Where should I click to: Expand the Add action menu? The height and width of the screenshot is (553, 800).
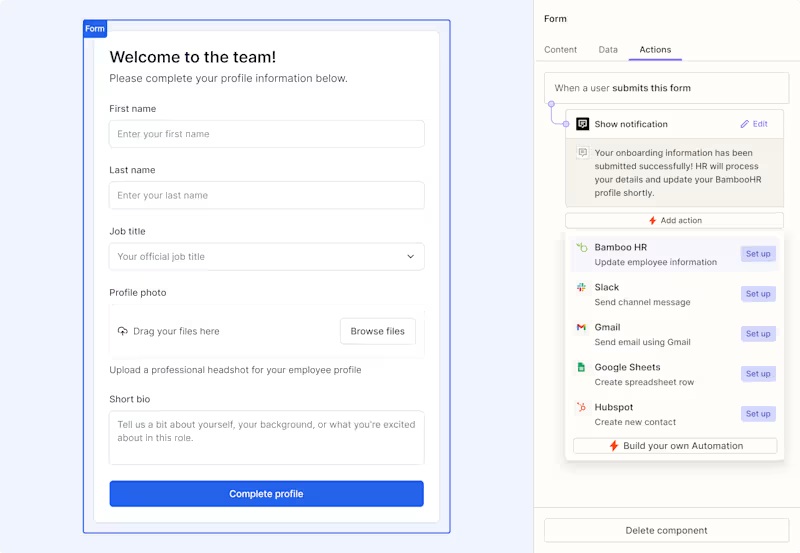[x=674, y=220]
